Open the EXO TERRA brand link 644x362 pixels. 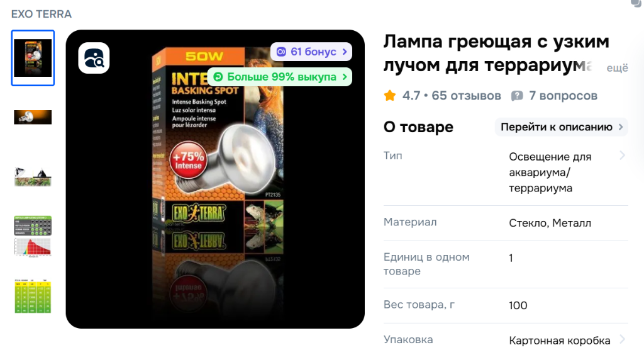(42, 14)
